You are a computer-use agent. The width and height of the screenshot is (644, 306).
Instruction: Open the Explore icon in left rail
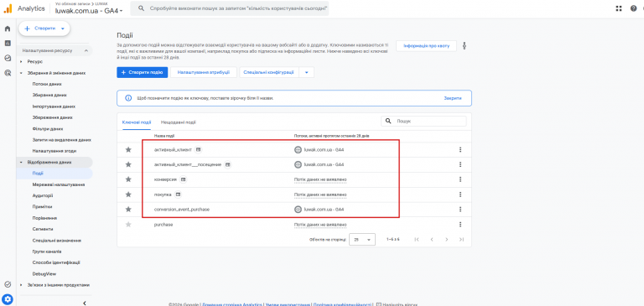coord(8,58)
